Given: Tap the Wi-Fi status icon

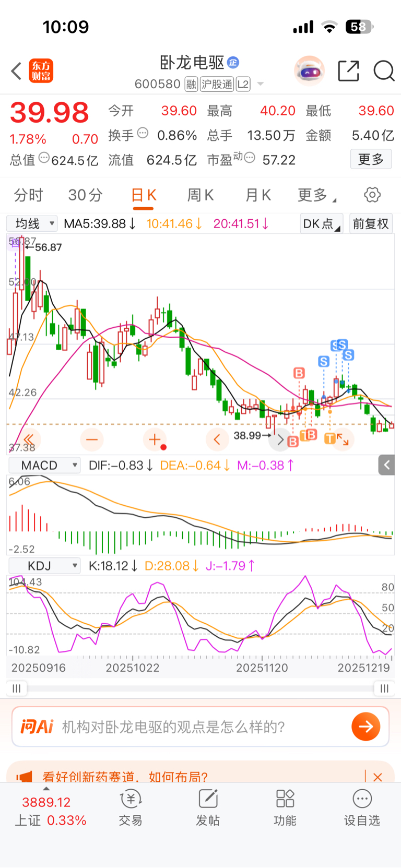Looking at the screenshot, I should tap(329, 27).
